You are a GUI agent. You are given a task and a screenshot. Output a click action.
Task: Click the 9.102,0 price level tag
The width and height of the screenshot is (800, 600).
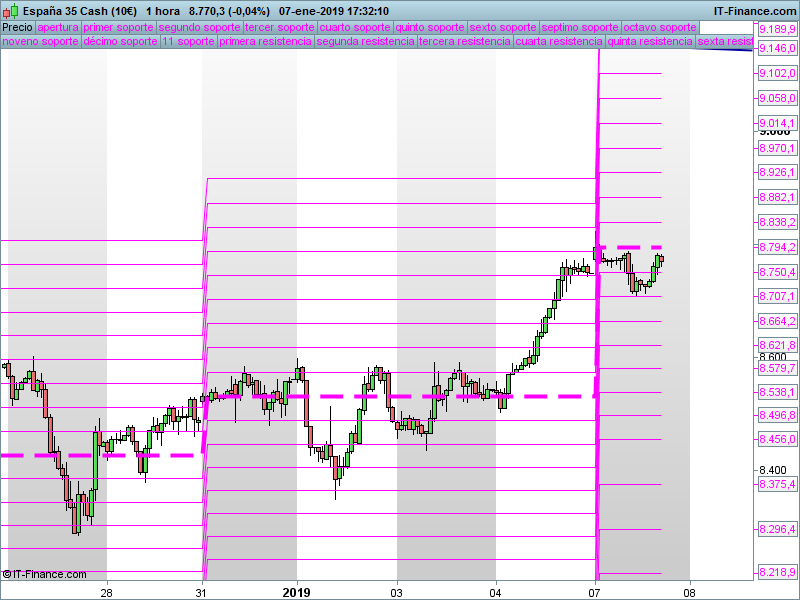pos(777,73)
